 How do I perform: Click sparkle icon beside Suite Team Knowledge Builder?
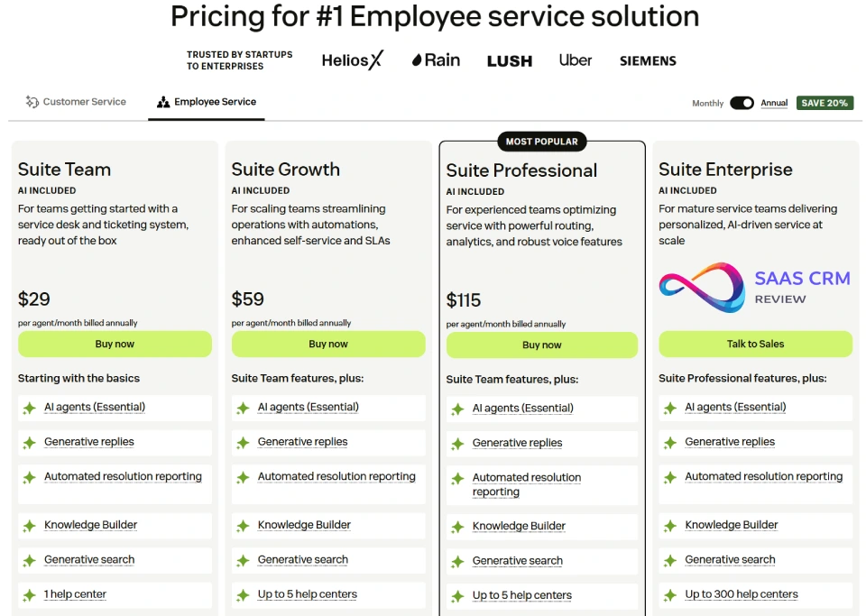click(29, 526)
